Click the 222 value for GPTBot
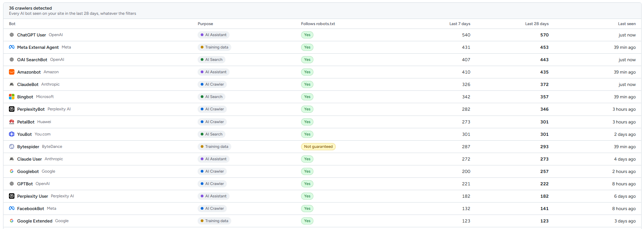This screenshot has width=644, height=229. click(544, 184)
